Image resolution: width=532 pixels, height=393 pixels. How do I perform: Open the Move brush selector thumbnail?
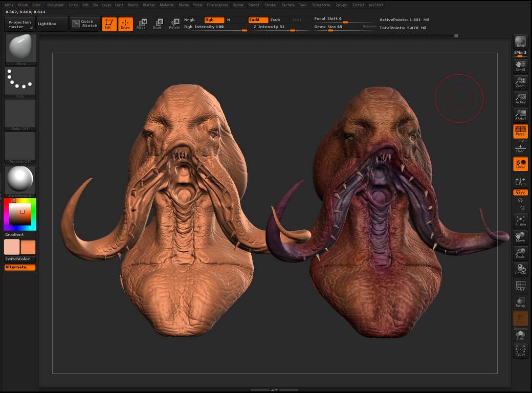20,49
